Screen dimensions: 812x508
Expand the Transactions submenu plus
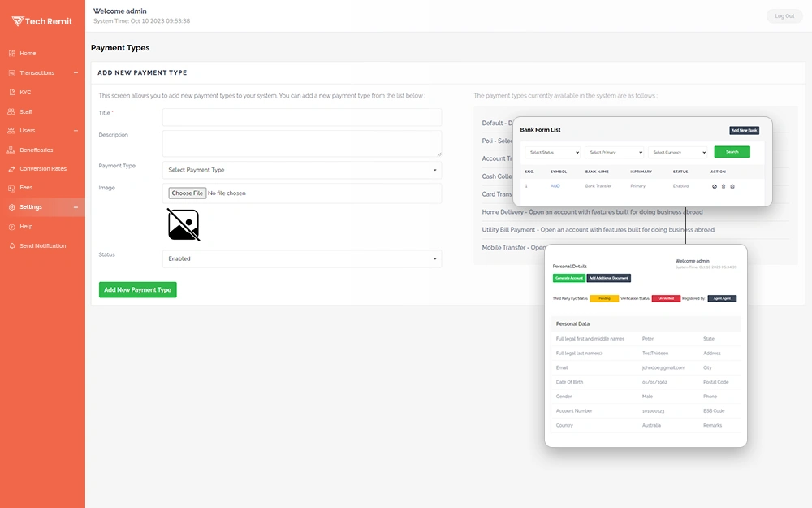(x=76, y=73)
